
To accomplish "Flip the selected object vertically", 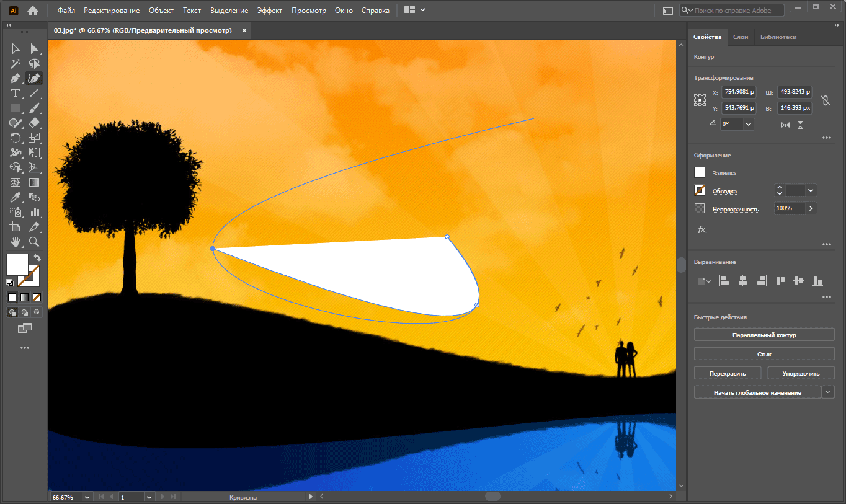I will point(800,125).
